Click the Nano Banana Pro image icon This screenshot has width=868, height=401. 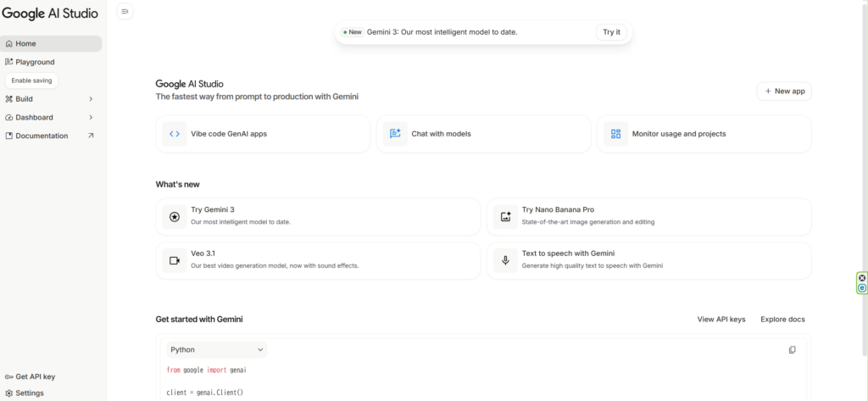point(505,216)
